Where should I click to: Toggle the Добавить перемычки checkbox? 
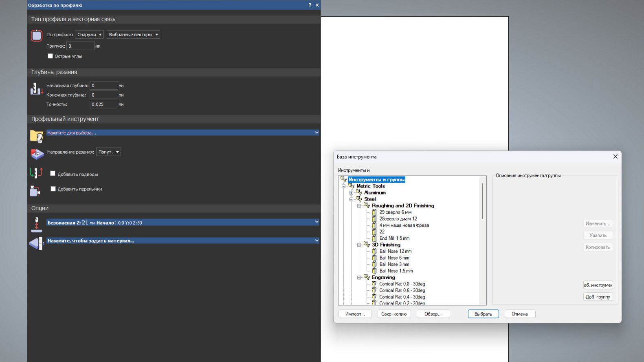coord(53,189)
